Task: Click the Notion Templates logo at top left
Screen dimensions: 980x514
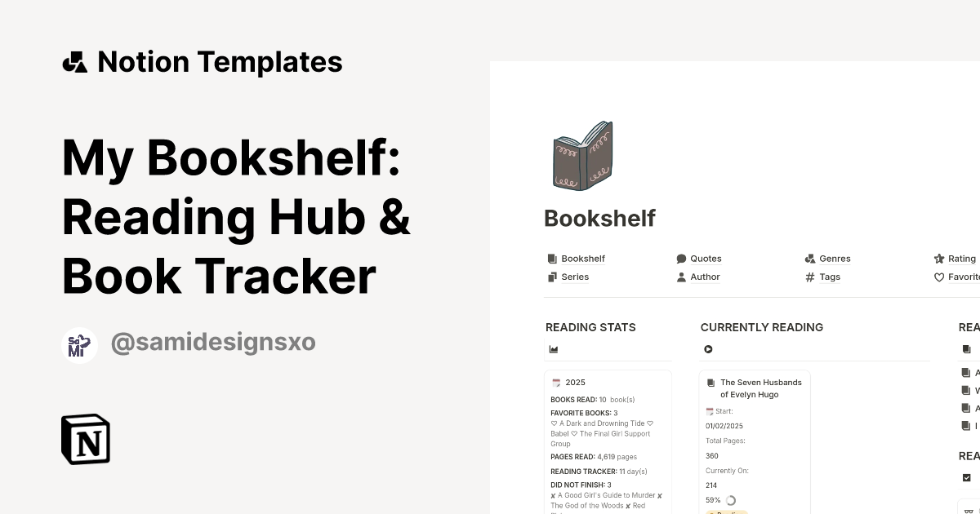Action: (74, 60)
